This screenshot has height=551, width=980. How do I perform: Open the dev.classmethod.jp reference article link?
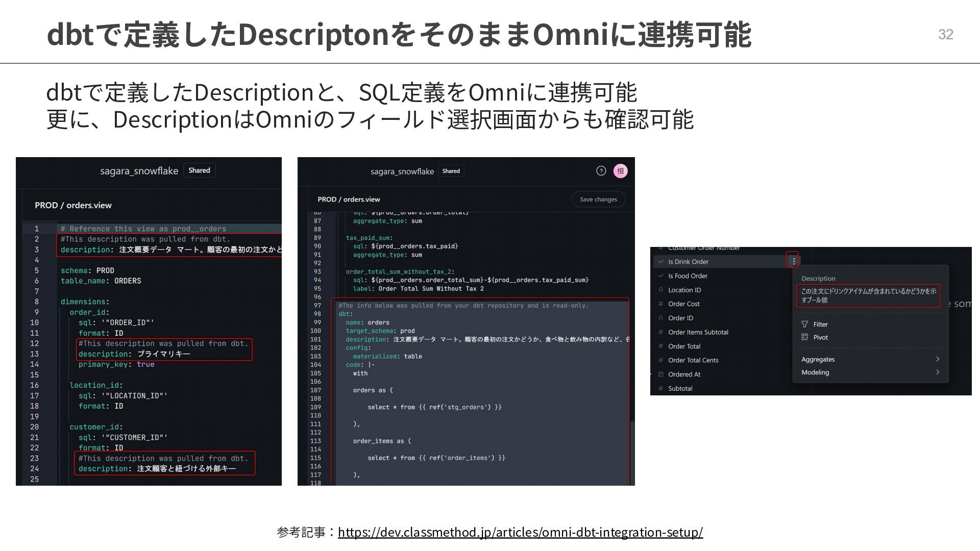pyautogui.click(x=520, y=532)
